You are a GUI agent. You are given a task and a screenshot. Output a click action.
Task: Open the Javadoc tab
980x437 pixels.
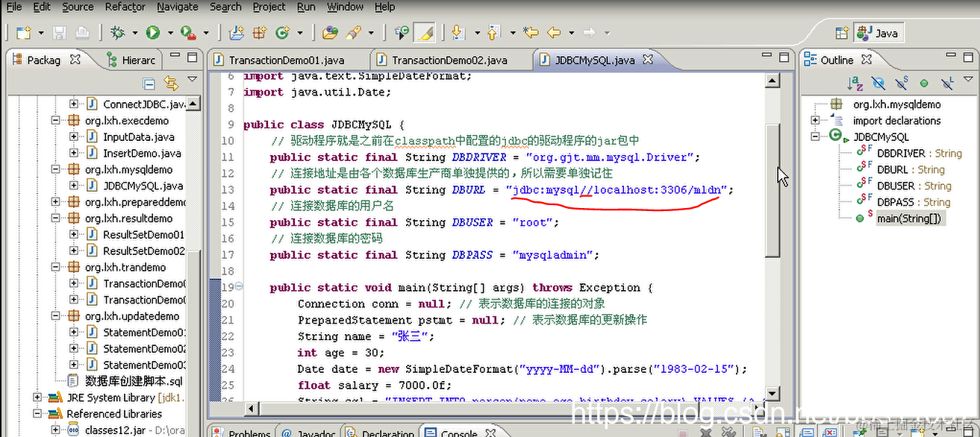coord(308,433)
